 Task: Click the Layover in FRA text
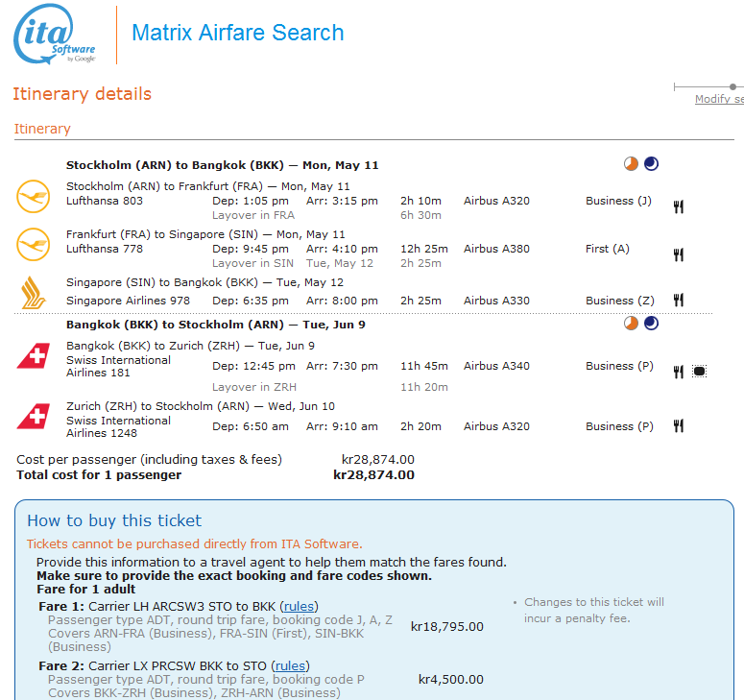[253, 215]
